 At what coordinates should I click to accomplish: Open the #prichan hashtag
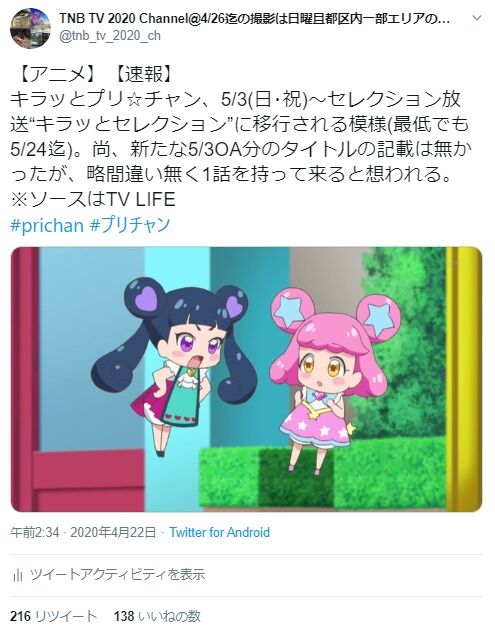[47, 225]
